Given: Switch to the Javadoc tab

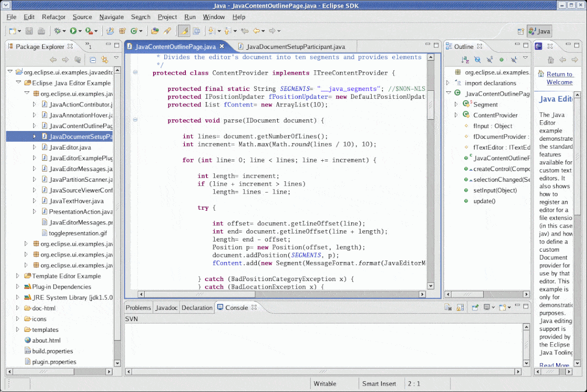Looking at the screenshot, I should tap(166, 307).
